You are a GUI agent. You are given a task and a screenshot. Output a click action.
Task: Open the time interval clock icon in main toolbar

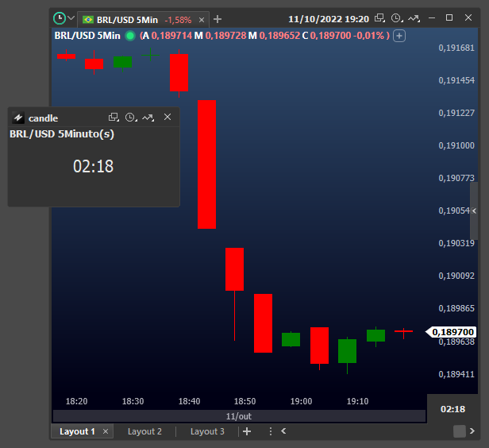tap(396, 18)
